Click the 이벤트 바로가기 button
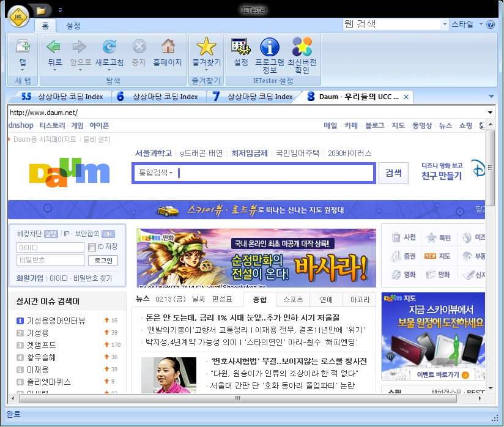 (442, 374)
